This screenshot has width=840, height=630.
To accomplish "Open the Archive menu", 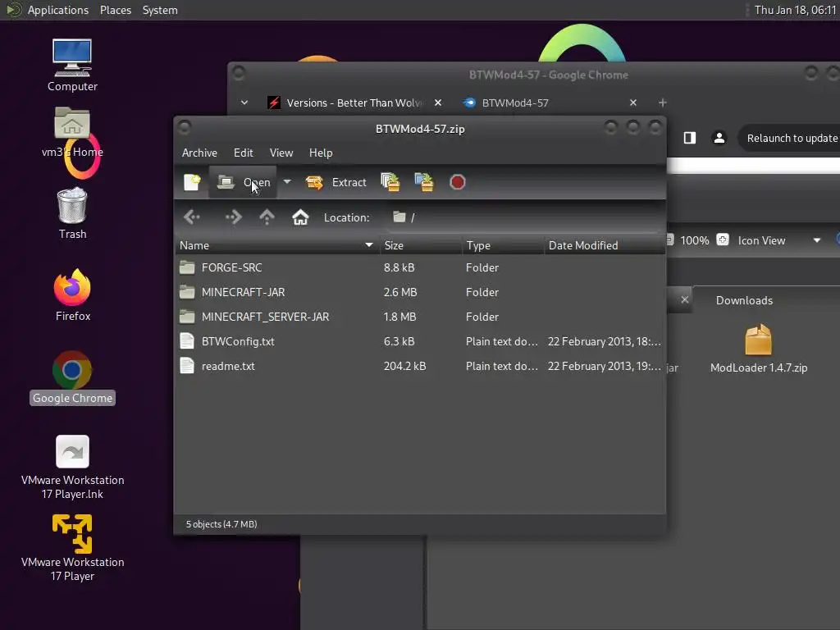I will (x=199, y=153).
